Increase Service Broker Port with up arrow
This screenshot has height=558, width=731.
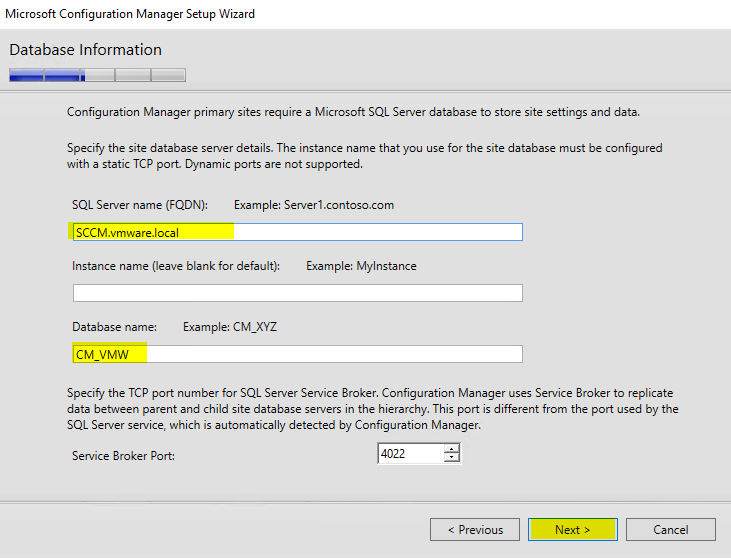pos(452,449)
